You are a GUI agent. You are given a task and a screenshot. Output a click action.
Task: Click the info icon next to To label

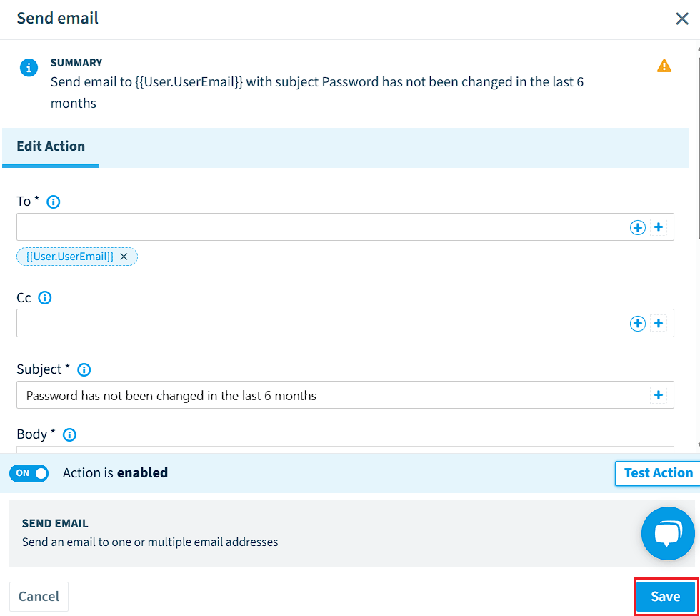54,202
